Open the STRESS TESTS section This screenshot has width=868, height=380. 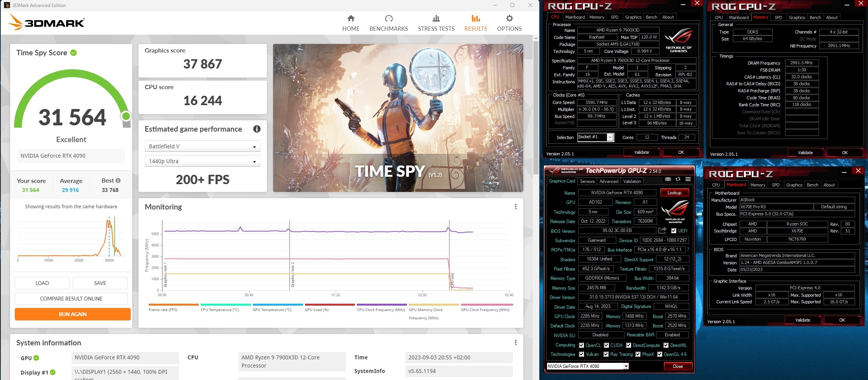pyautogui.click(x=436, y=23)
